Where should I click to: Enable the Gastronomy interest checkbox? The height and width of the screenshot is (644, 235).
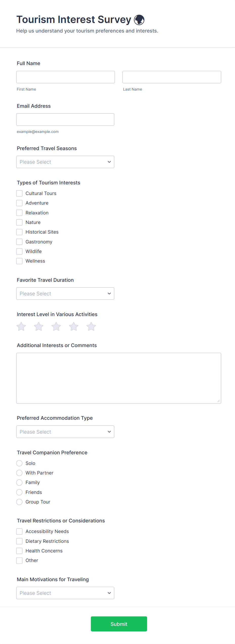pos(19,242)
